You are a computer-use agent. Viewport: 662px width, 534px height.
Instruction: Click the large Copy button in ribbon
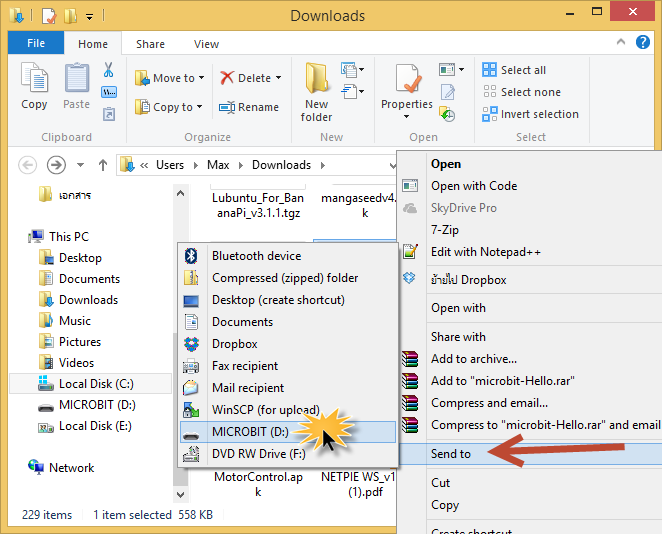(x=34, y=86)
